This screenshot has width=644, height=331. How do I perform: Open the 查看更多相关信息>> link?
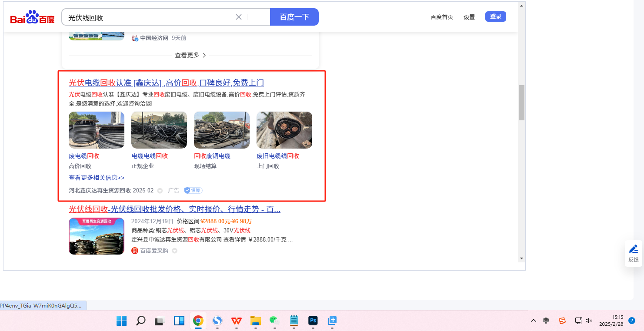tap(97, 178)
